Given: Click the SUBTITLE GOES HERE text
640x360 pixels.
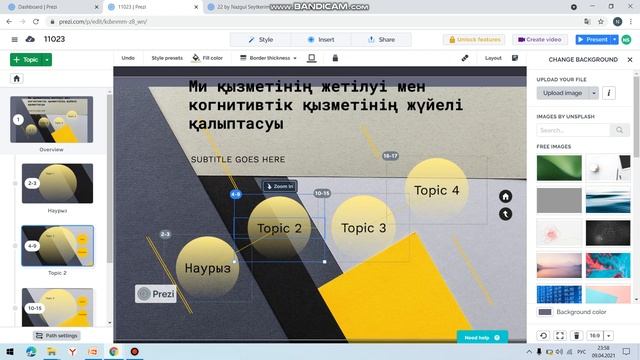Looking at the screenshot, I should click(238, 160).
